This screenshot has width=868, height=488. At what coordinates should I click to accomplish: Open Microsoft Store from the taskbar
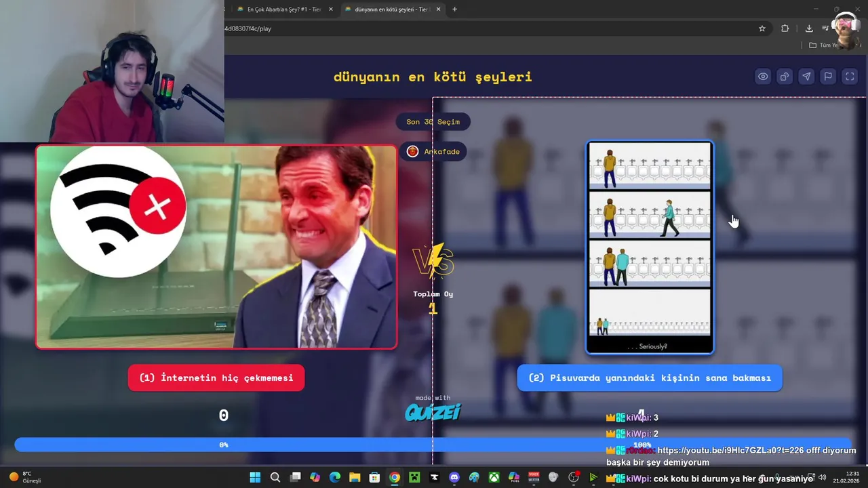[374, 477]
